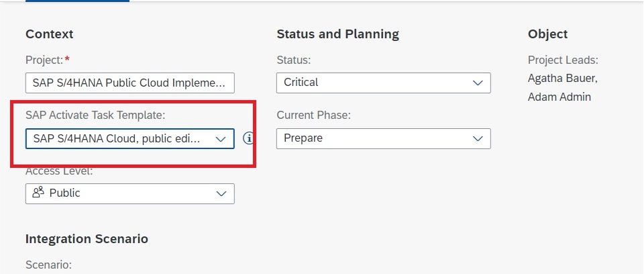Viewport: 644px width, 274px height.
Task: Open the Access Level dropdown arrow
Action: 221,193
